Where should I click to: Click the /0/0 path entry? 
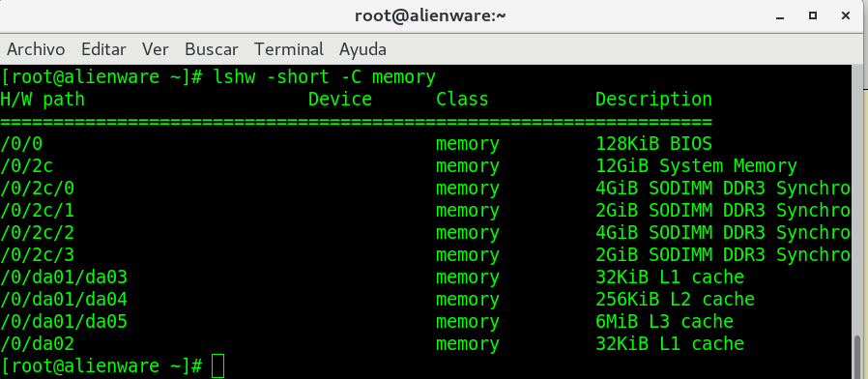[21, 144]
